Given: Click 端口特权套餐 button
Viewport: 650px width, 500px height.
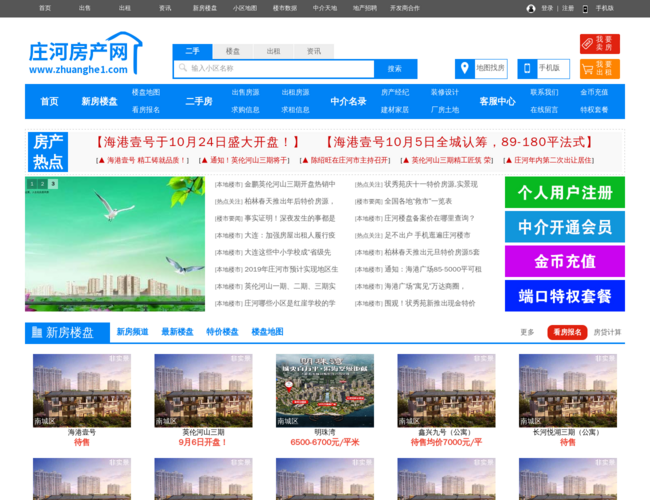Looking at the screenshot, I should click(x=565, y=296).
